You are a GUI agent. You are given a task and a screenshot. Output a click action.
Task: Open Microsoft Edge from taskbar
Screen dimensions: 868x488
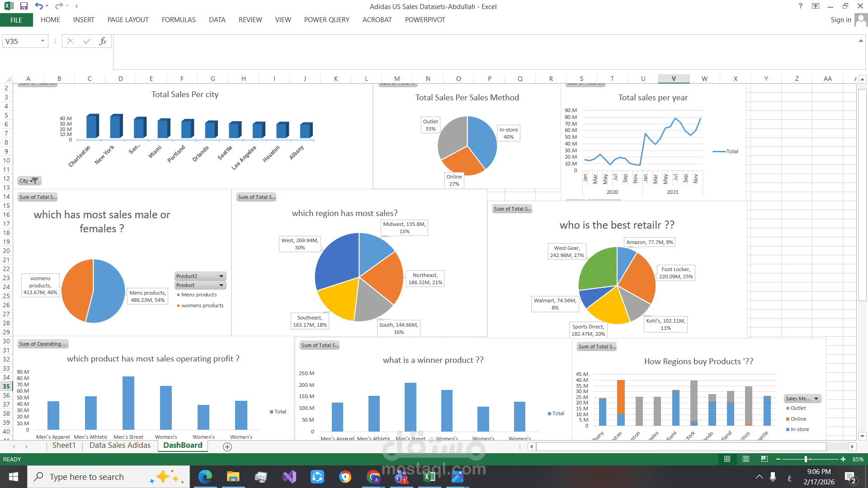(x=205, y=477)
